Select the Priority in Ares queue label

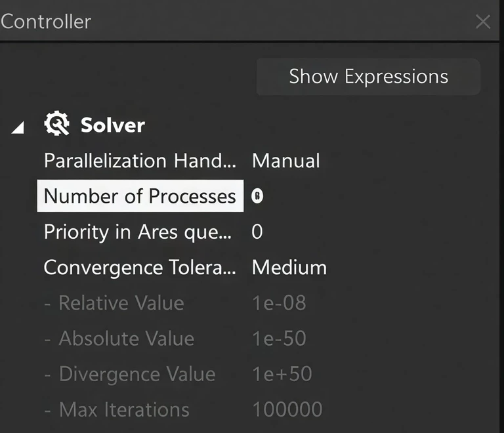tap(137, 232)
